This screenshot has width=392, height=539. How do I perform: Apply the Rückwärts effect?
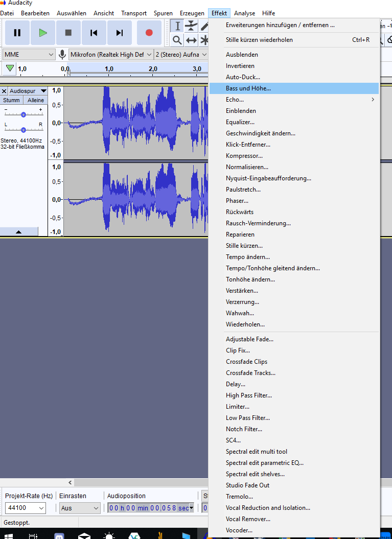point(294,212)
